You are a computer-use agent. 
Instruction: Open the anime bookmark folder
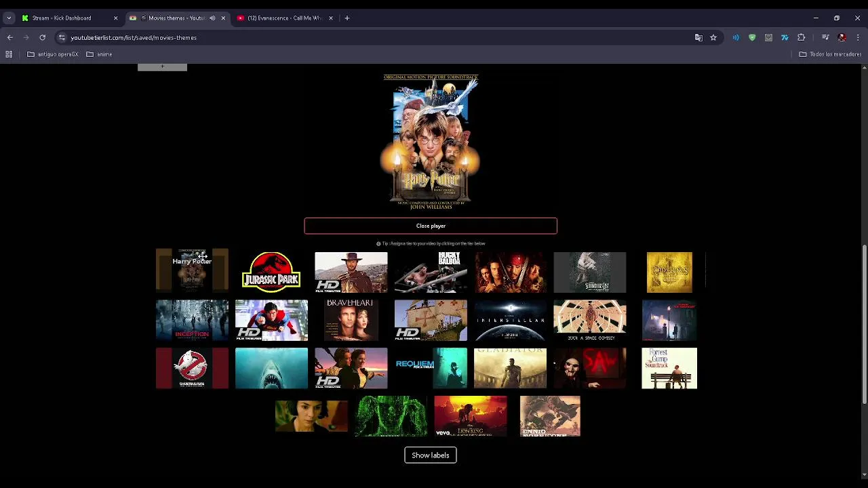click(x=100, y=54)
